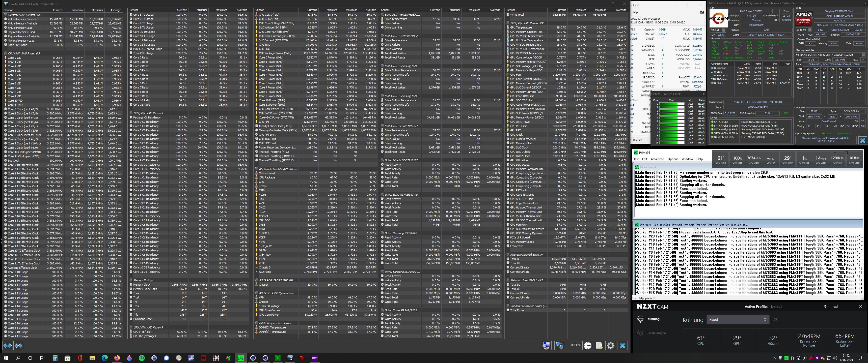Select the Average Effective Clock row
This screenshot has width=868, height=363.
point(63,268)
